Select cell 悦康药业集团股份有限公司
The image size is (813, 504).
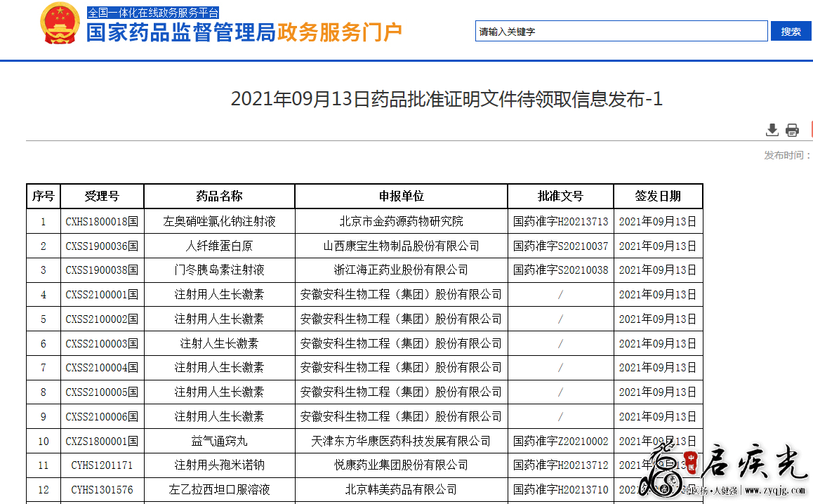point(402,465)
